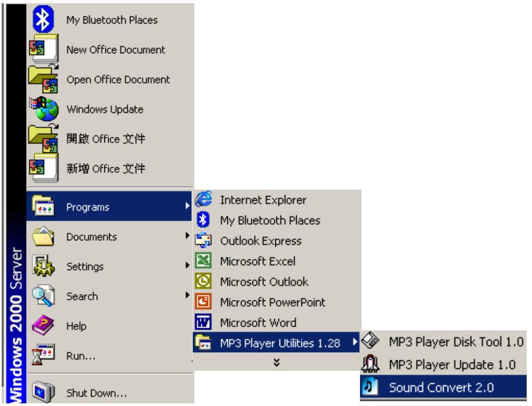Image resolution: width=532 pixels, height=406 pixels.
Task: Launch Microsoft Excel entry
Action: tap(276, 261)
